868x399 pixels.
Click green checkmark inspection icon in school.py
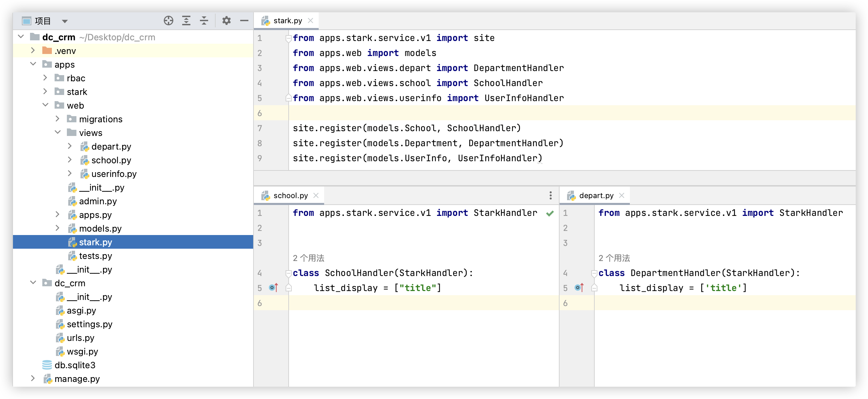(550, 214)
